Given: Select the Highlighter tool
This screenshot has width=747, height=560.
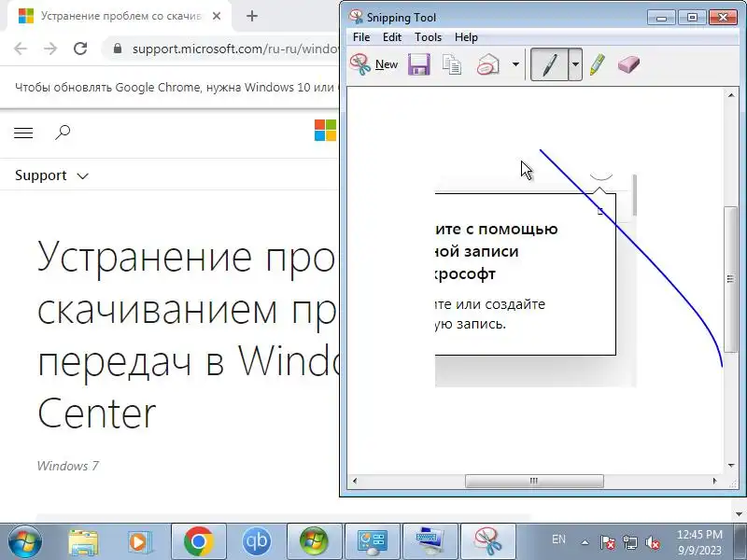Looking at the screenshot, I should coord(598,64).
